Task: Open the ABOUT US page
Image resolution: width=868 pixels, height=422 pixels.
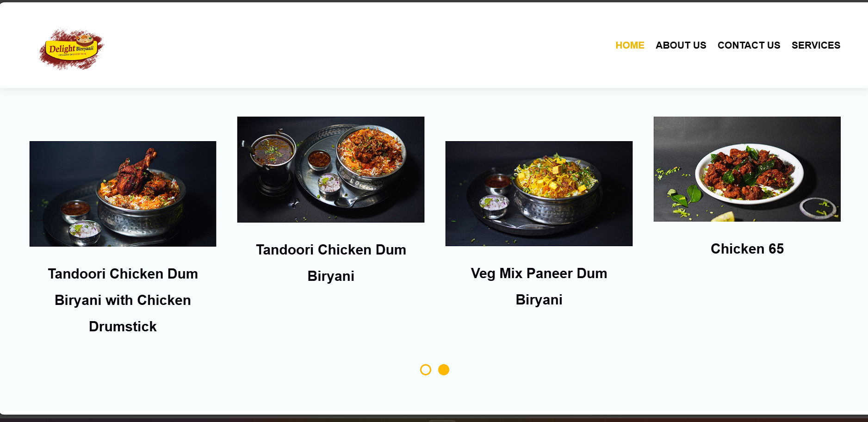Action: [681, 45]
